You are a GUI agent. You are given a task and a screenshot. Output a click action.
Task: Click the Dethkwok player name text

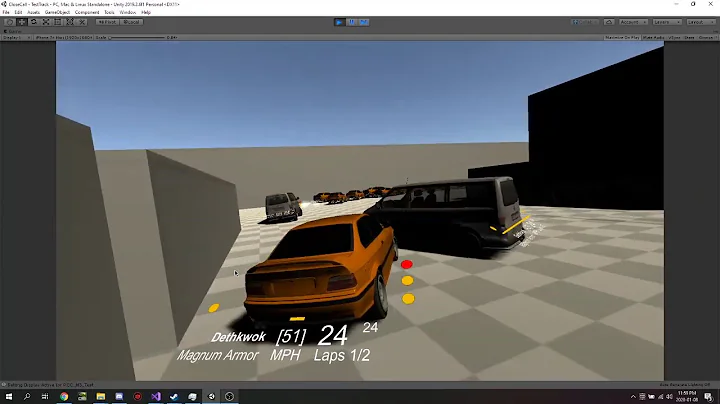[238, 337]
